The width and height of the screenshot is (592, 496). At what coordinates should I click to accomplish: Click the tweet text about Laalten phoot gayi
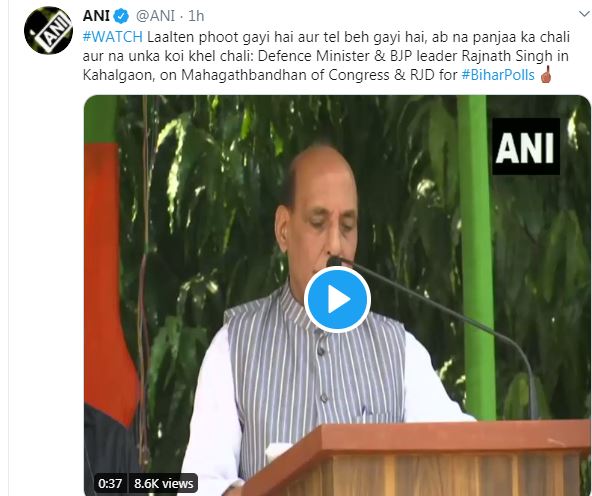tap(326, 56)
